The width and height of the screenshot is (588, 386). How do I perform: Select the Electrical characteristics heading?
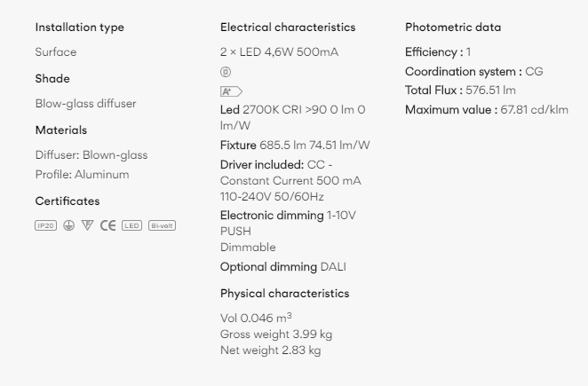coord(288,28)
